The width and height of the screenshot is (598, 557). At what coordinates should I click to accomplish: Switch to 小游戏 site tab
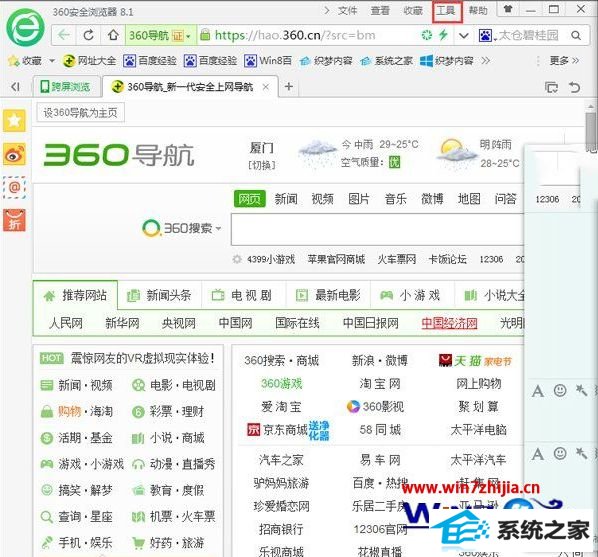coord(411,295)
